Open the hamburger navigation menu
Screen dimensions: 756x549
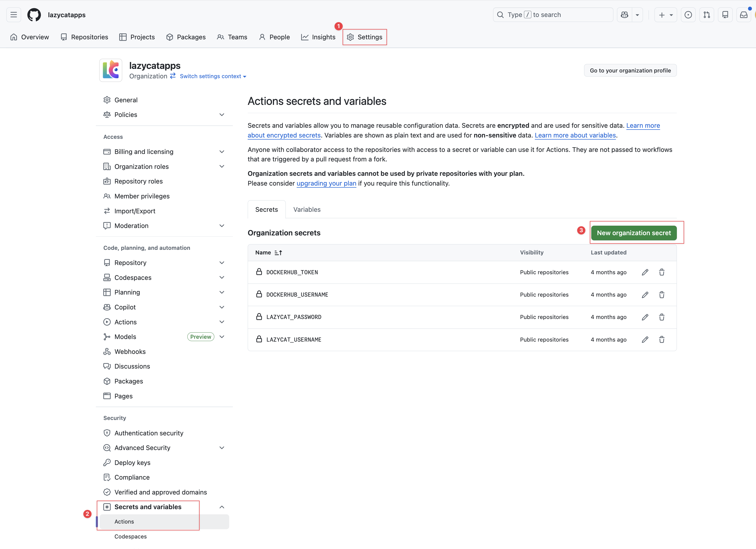tap(14, 15)
